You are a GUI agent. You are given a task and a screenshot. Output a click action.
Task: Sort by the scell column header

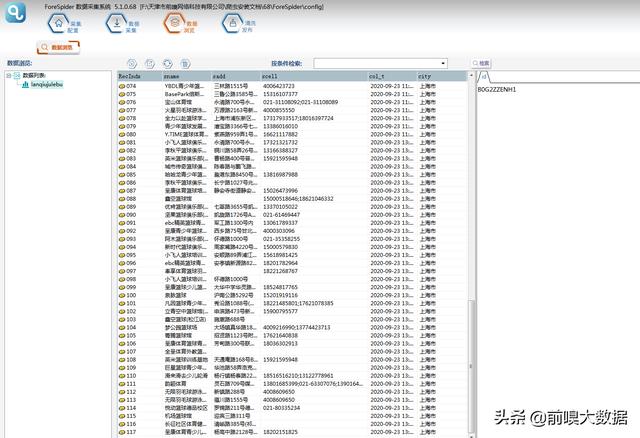(x=314, y=76)
